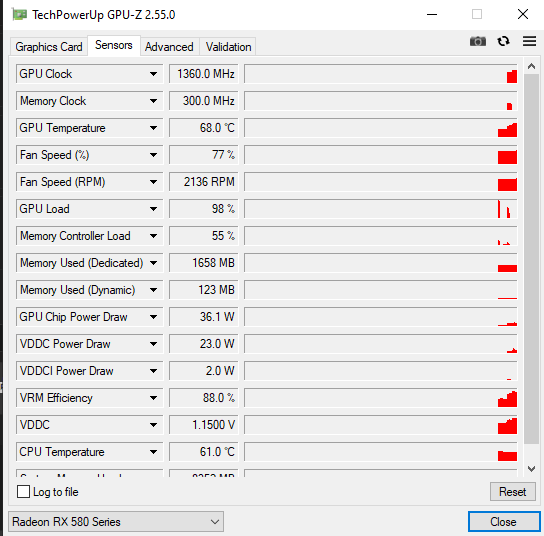Click the VRM Efficiency history graph
This screenshot has height=536, width=544.
coord(381,398)
